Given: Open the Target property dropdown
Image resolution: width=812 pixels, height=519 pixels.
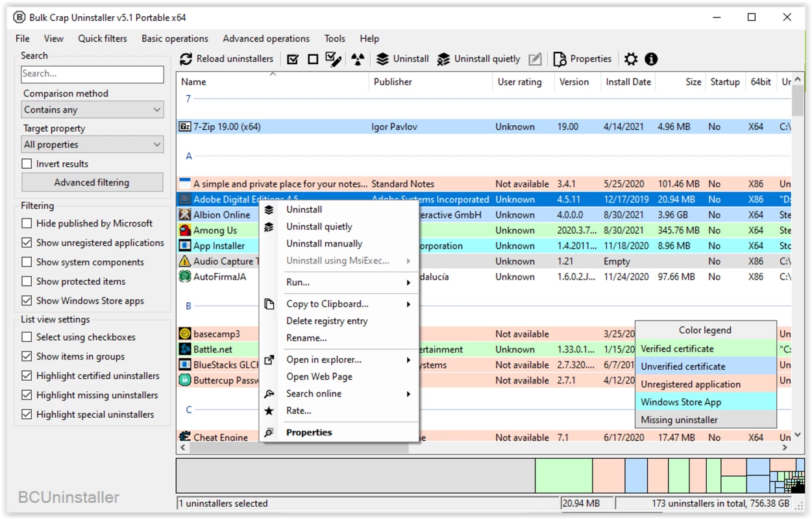Looking at the screenshot, I should 92,145.
